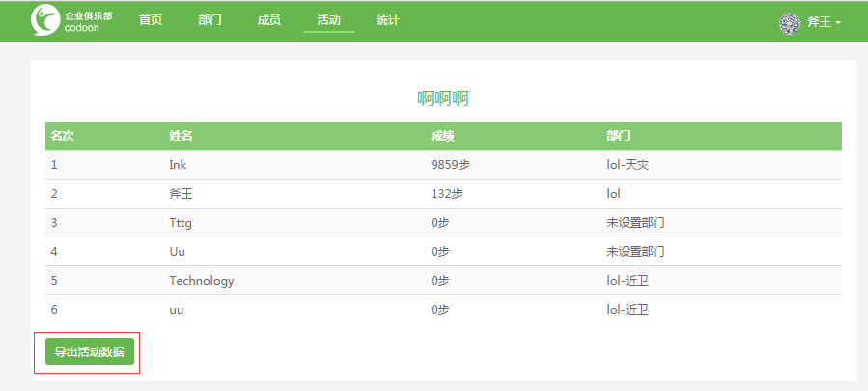Click the 姓名 column header
The height and width of the screenshot is (391, 868).
click(181, 136)
